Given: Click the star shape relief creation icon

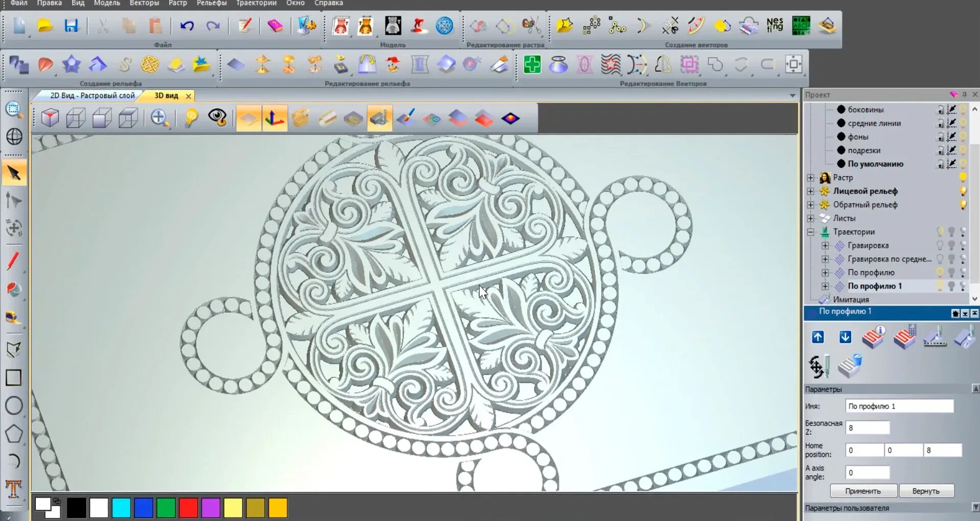Looking at the screenshot, I should tap(71, 64).
